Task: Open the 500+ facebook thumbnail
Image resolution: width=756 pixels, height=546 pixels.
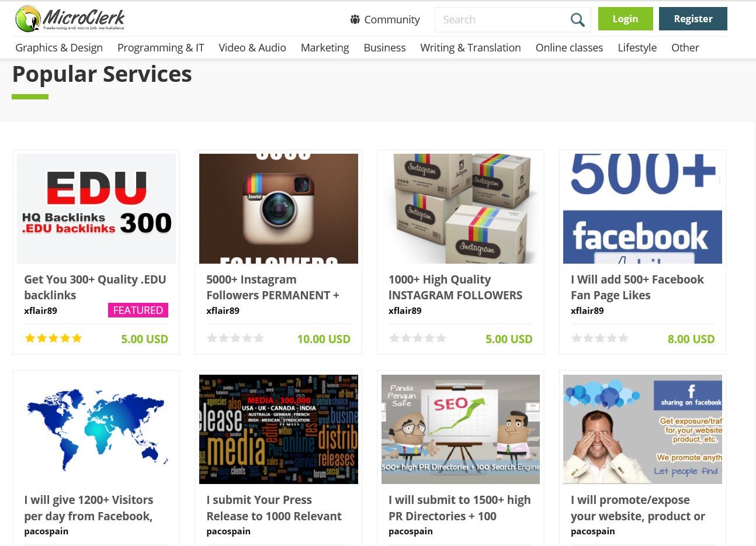Action: click(x=643, y=209)
